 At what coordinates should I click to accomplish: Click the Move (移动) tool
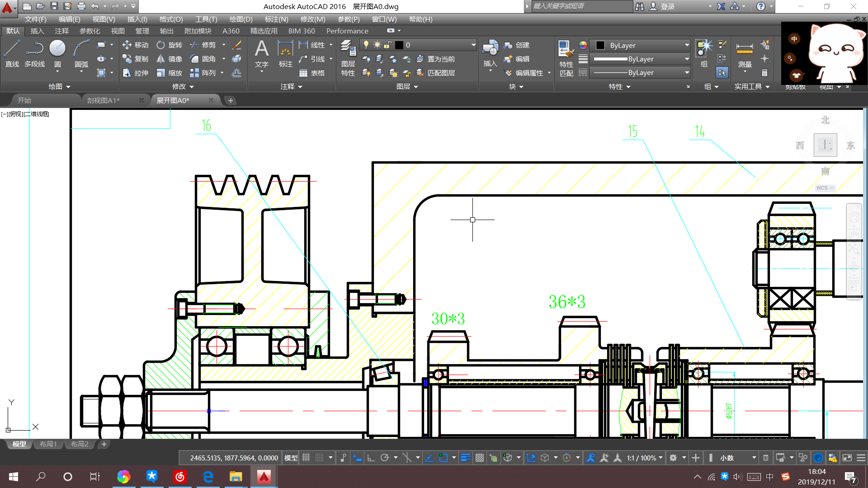[136, 45]
